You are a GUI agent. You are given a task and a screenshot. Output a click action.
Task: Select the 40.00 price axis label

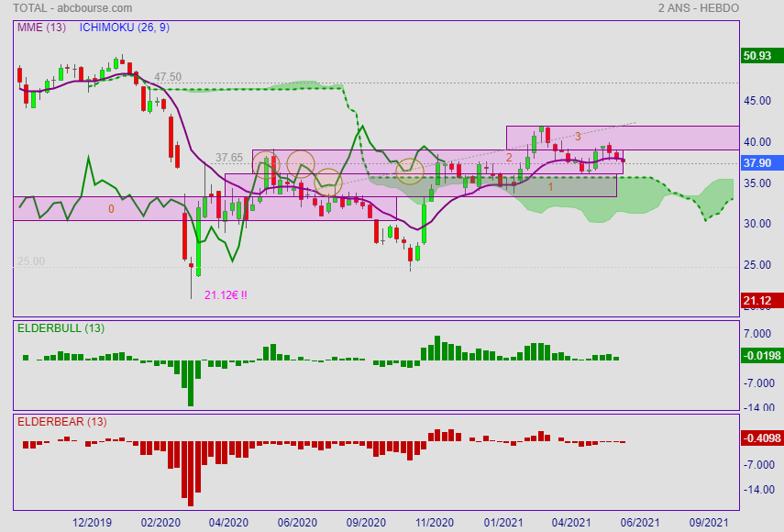coord(757,142)
